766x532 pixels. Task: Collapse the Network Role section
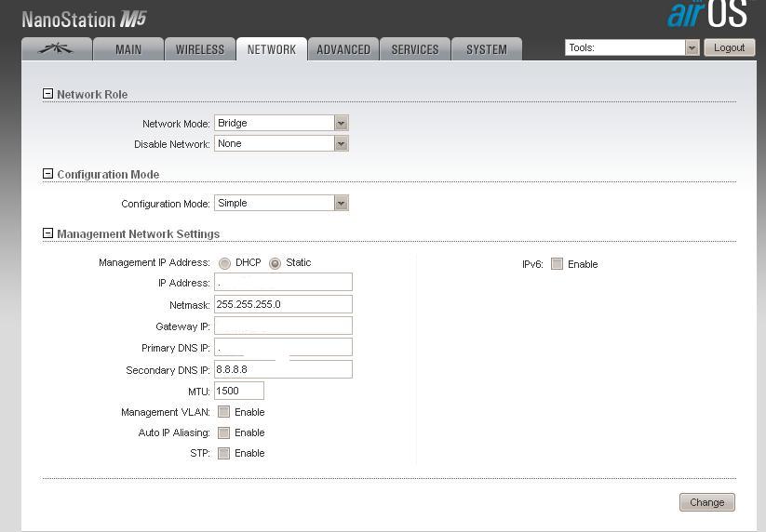(x=47, y=94)
